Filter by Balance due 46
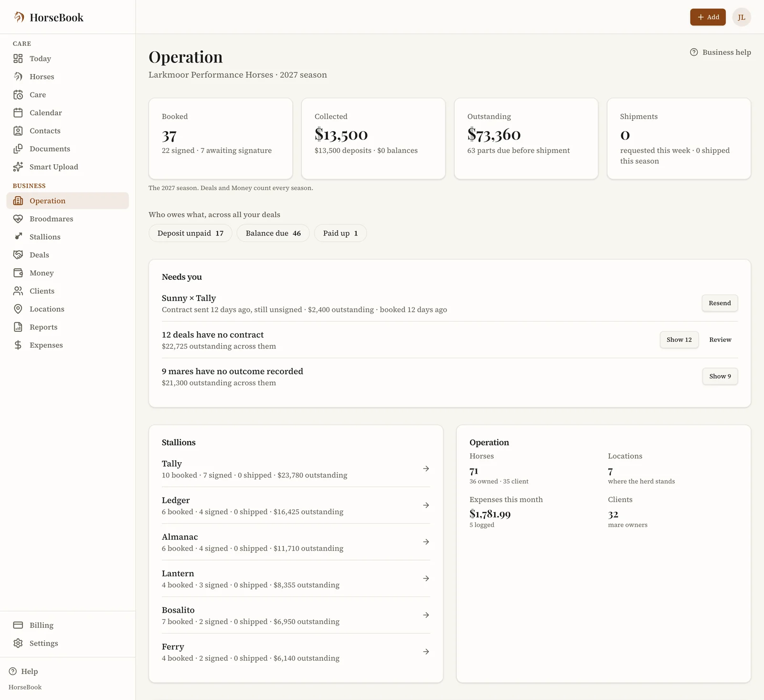The height and width of the screenshot is (700, 764). [x=273, y=233]
